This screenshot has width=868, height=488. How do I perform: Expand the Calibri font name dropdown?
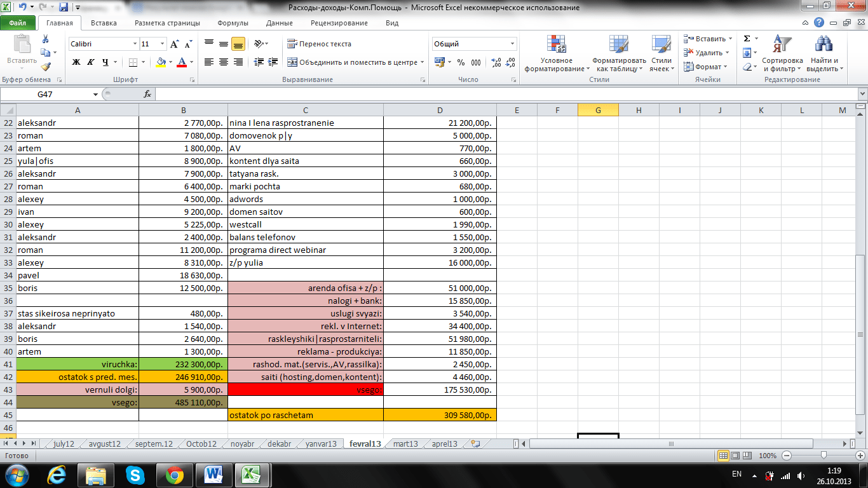tap(135, 44)
